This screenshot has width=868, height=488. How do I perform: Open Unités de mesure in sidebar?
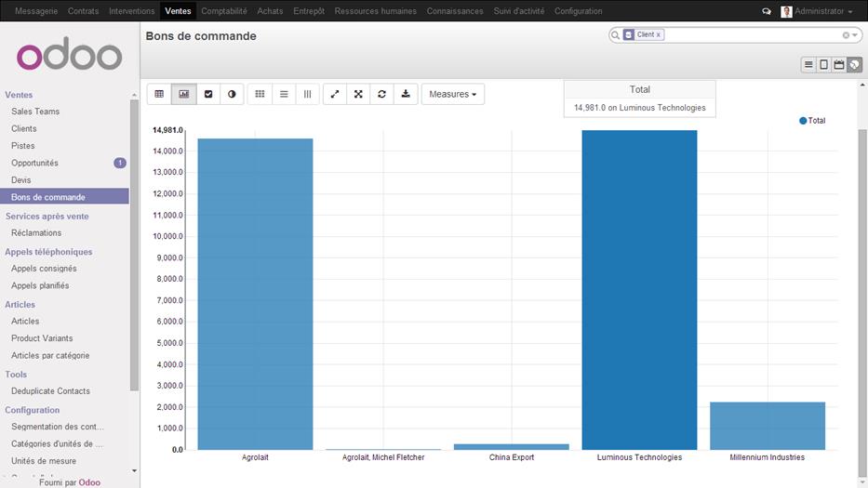(44, 461)
